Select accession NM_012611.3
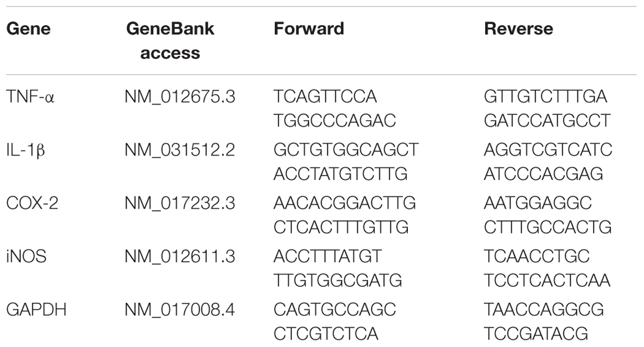The height and width of the screenshot is (347, 644). [x=180, y=257]
